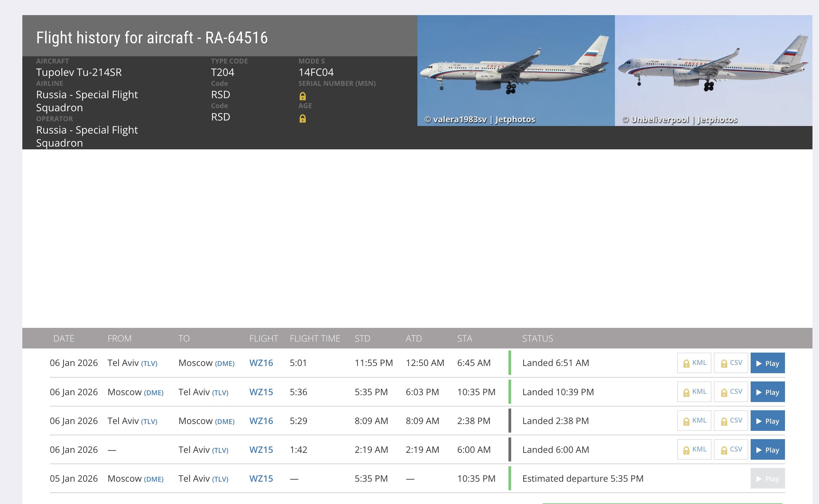Play the flight landed 6:00 AM

pos(767,450)
